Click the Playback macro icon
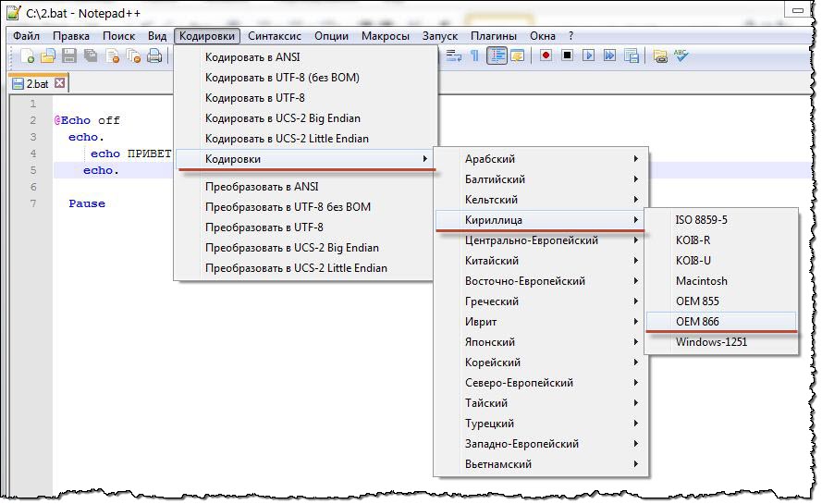 (588, 55)
